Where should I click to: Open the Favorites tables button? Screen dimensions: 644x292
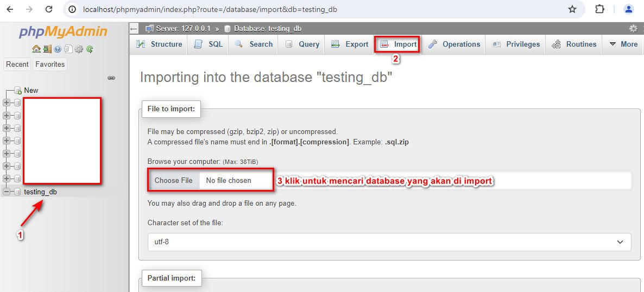[x=50, y=65]
